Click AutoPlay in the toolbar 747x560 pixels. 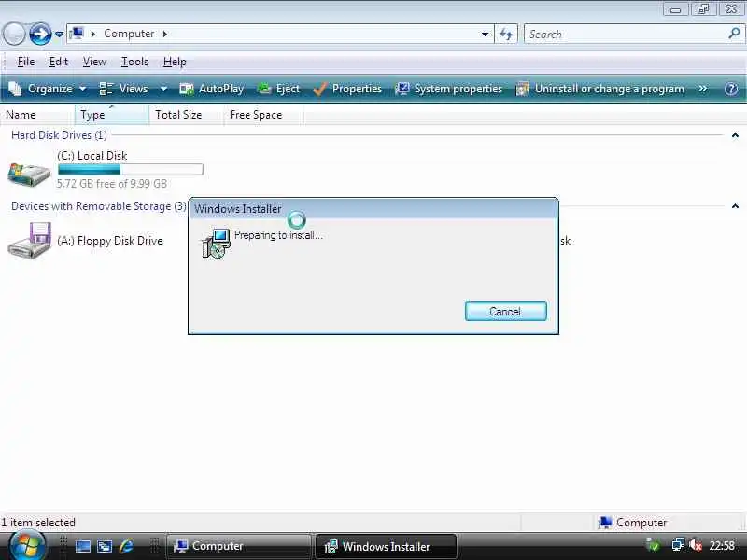[x=212, y=89]
